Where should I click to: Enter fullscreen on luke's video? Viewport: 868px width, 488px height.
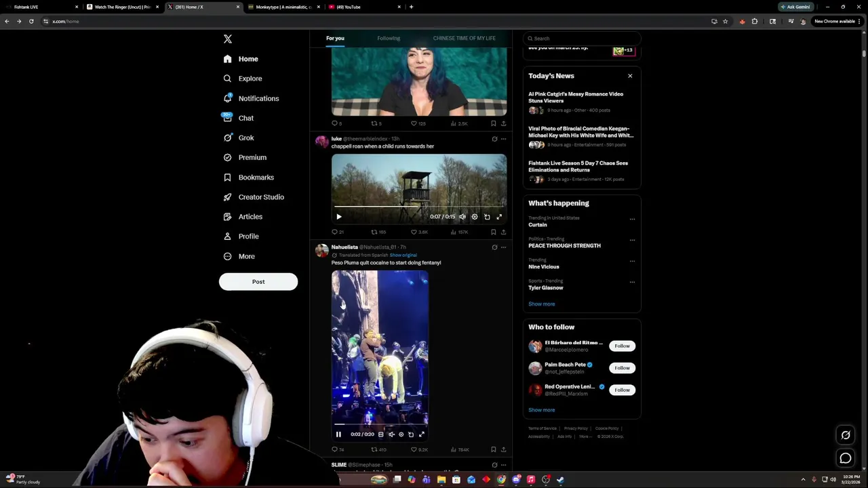pos(499,217)
